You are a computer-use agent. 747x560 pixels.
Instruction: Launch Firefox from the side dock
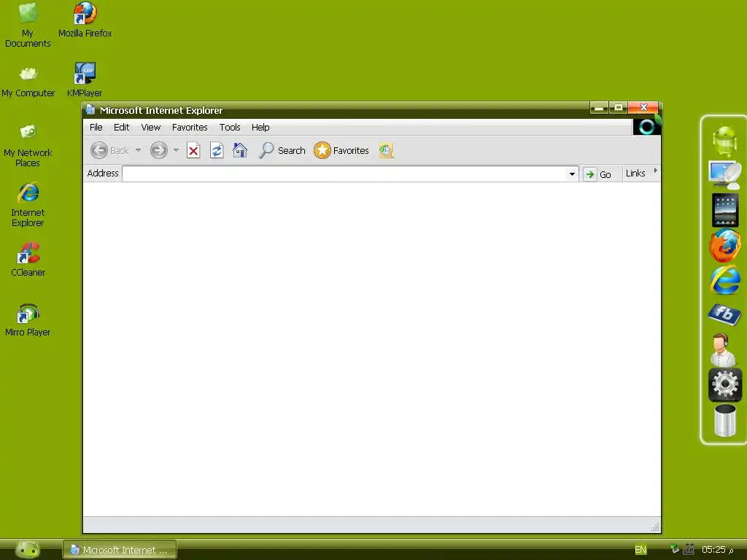coord(724,245)
